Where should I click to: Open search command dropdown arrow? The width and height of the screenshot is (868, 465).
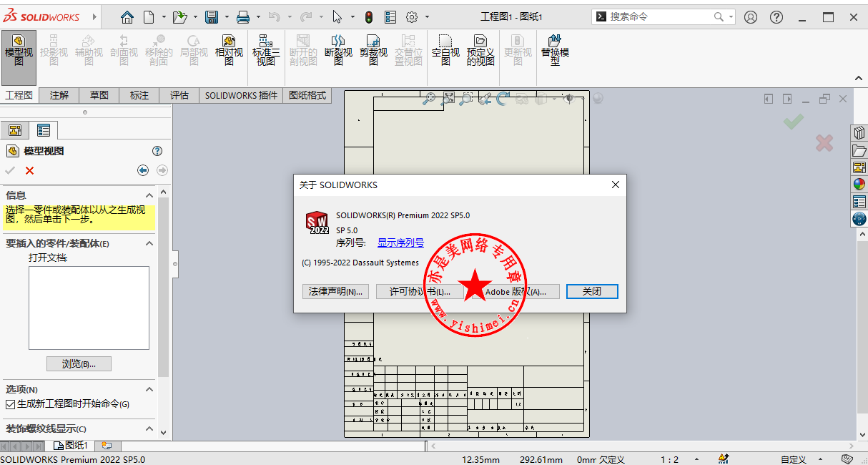click(729, 16)
